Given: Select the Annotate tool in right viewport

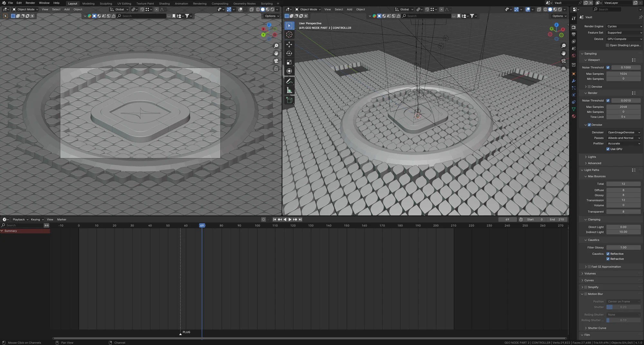Looking at the screenshot, I should click(289, 81).
